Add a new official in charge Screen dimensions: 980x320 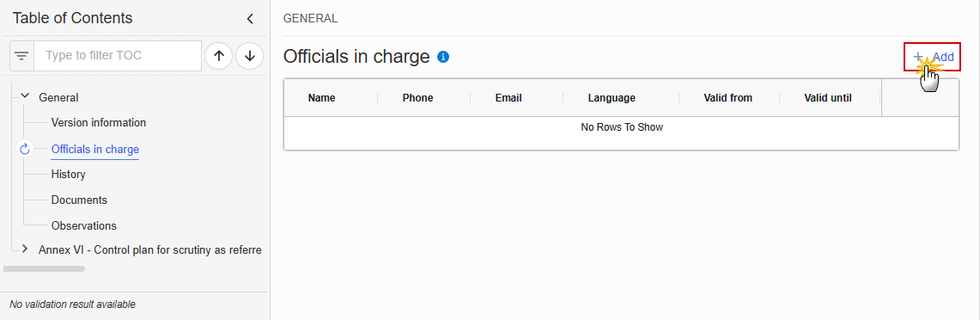(933, 57)
